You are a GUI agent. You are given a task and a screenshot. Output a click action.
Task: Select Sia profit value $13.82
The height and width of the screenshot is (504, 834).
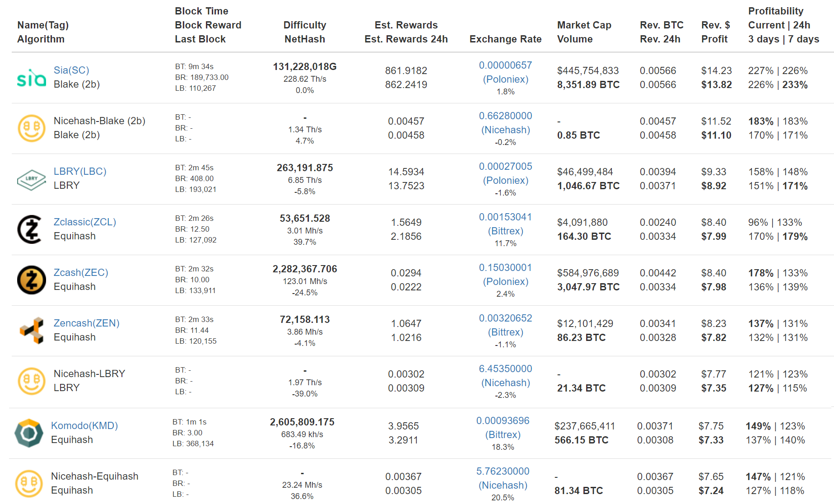tap(716, 85)
